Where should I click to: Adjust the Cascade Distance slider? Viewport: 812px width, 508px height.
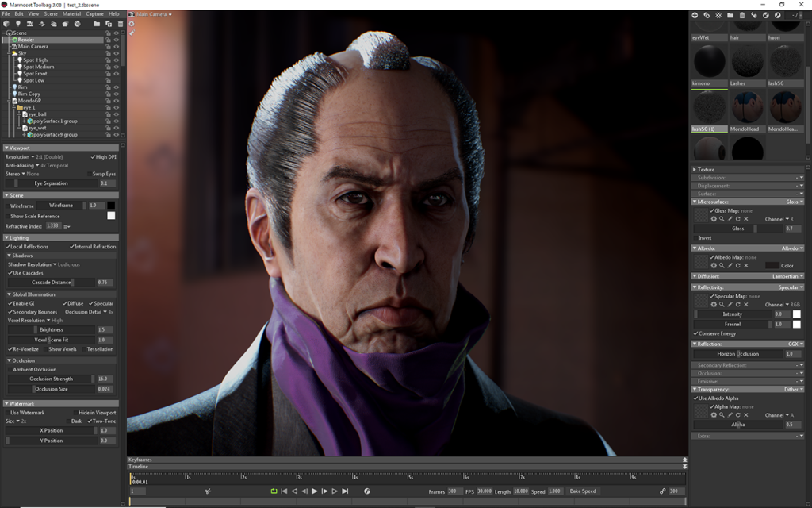click(52, 283)
